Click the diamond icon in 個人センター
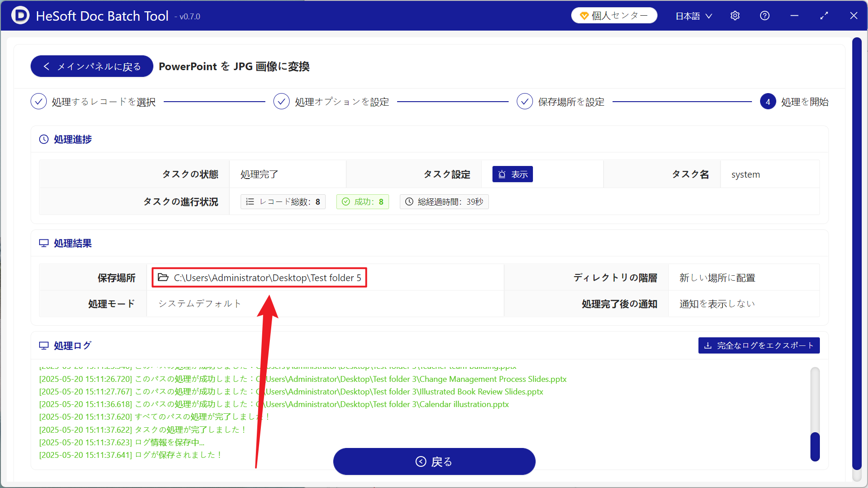Viewport: 868px width, 488px height. point(584,16)
